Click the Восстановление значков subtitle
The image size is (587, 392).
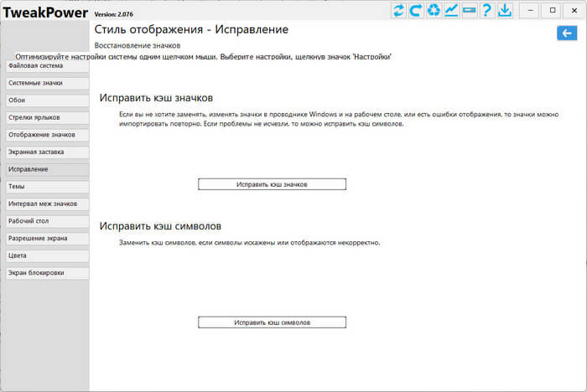[137, 45]
